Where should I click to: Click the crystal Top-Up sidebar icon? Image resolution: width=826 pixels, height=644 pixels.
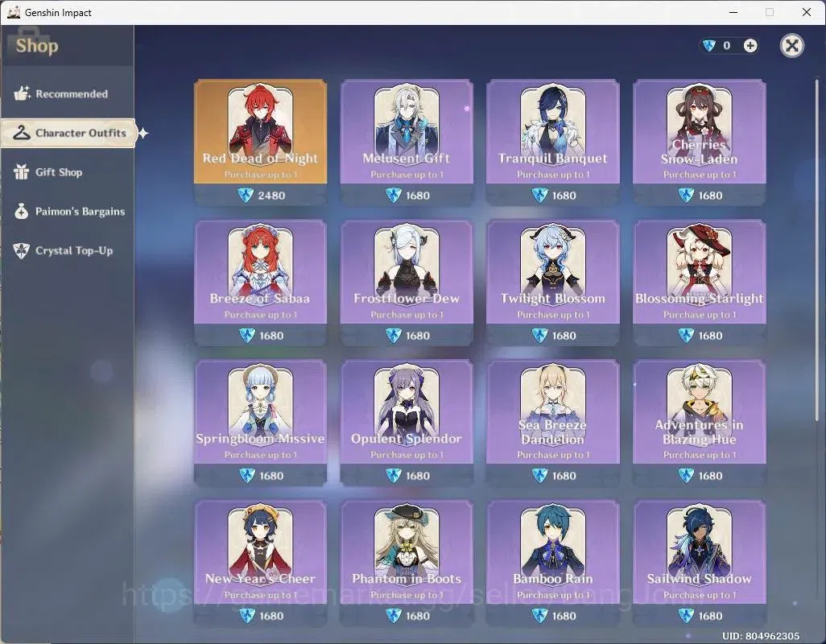(x=22, y=250)
